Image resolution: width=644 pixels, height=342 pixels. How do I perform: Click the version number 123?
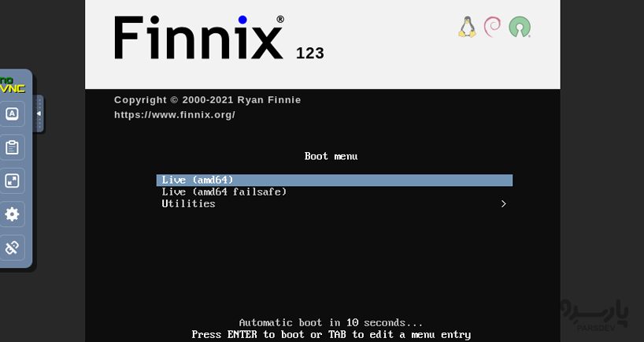310,53
